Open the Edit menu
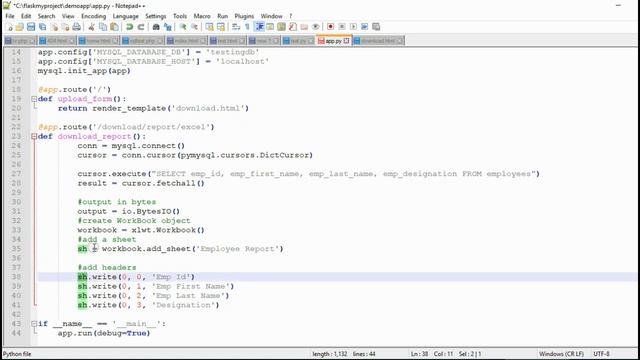The image size is (640, 360). click(26, 16)
